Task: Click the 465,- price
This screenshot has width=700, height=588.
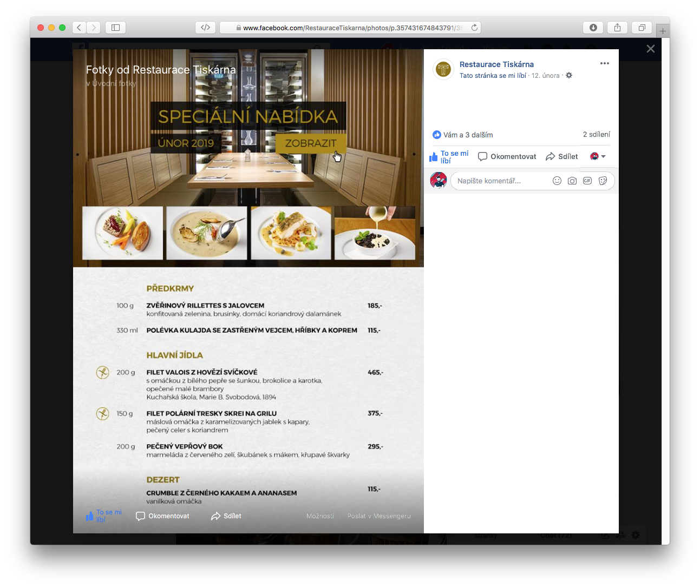Action: pos(375,372)
